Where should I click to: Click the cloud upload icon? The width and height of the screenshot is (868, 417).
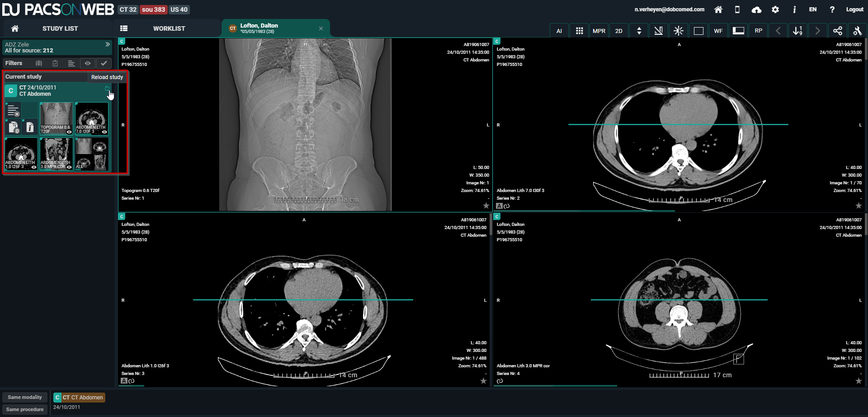click(756, 9)
